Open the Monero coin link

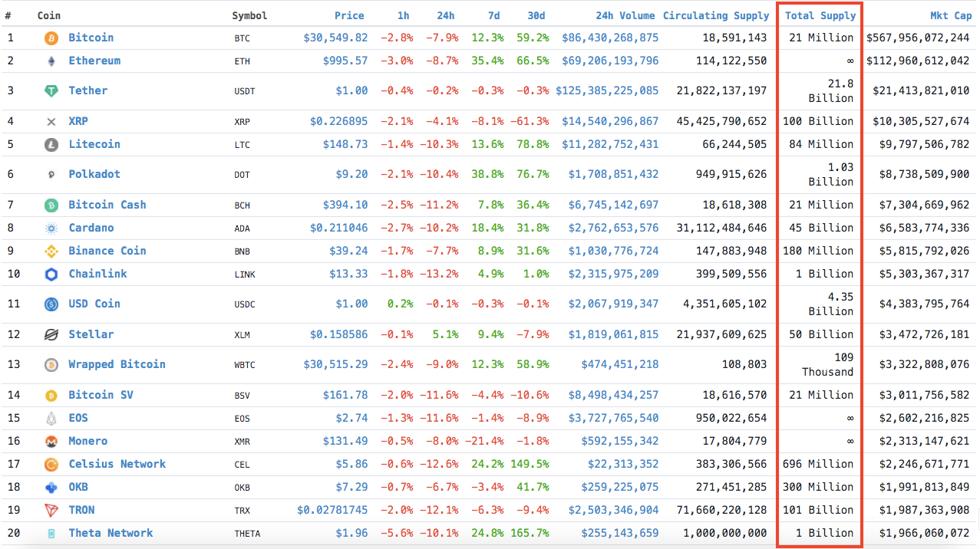87,441
